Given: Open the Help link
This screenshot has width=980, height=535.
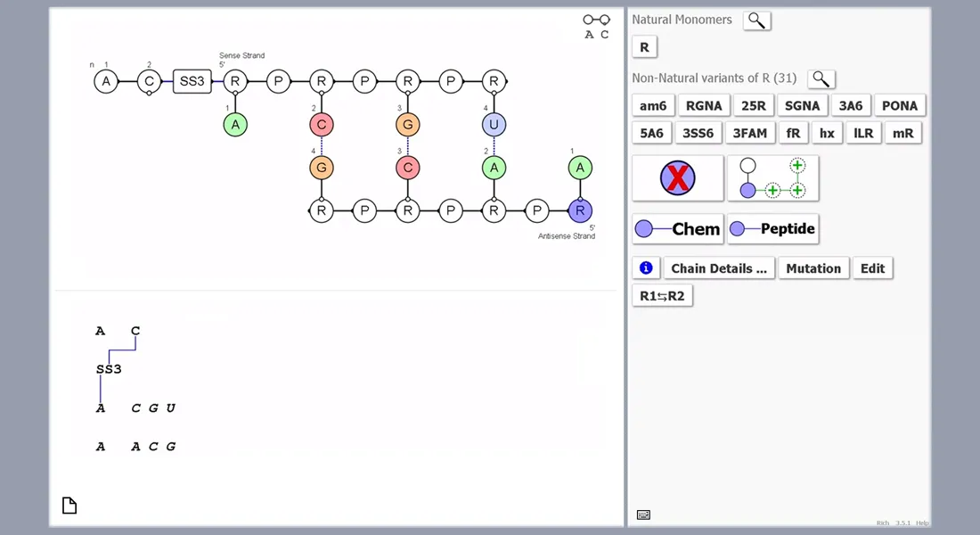Looking at the screenshot, I should tap(922, 523).
